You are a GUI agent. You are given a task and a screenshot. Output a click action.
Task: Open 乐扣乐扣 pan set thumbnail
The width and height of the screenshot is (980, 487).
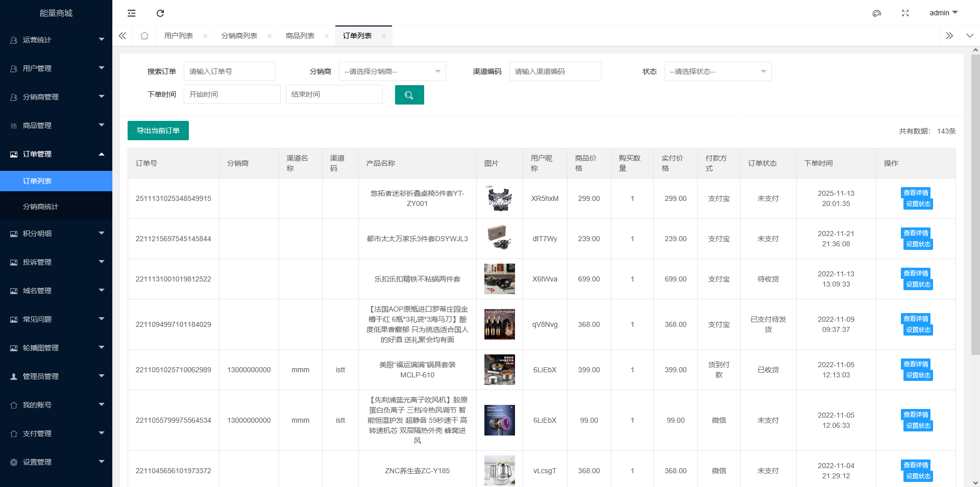point(500,279)
